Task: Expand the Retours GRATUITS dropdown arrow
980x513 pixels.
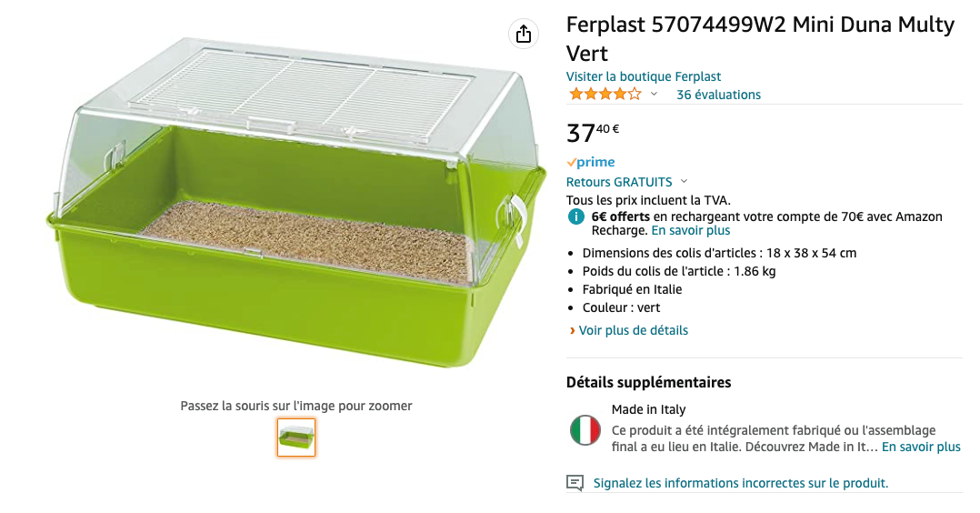Action: (684, 182)
